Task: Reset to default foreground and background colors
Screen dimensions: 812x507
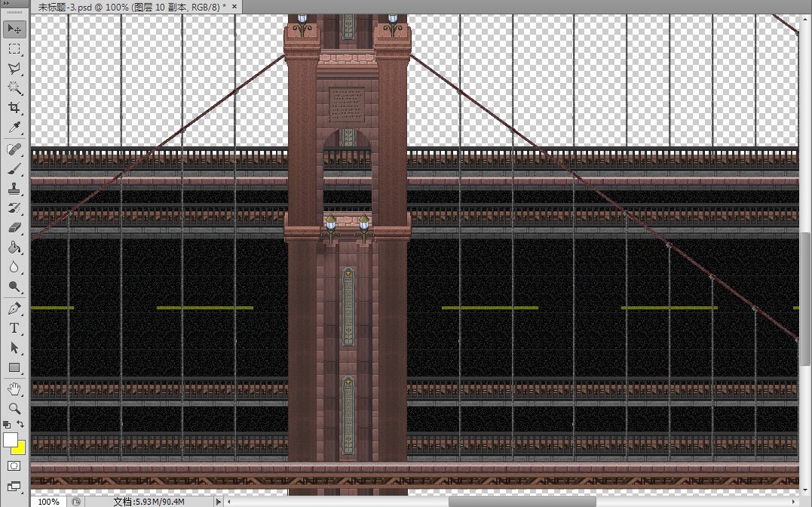Action: click(x=6, y=425)
